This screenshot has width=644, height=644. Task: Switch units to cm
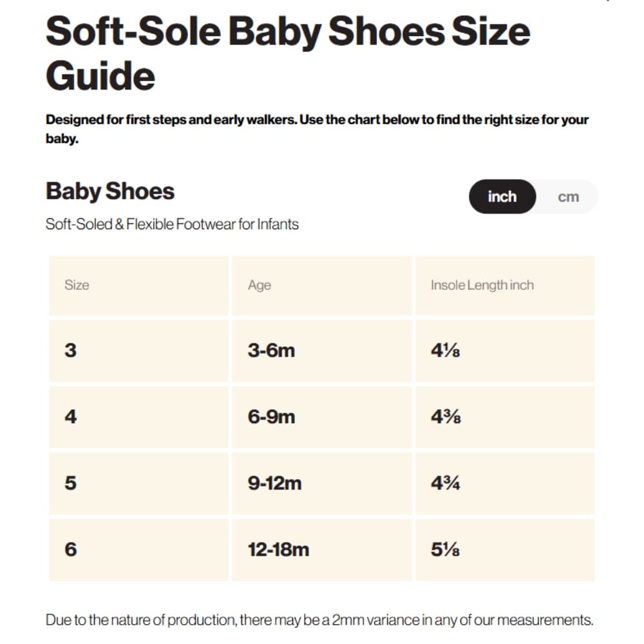pos(568,196)
